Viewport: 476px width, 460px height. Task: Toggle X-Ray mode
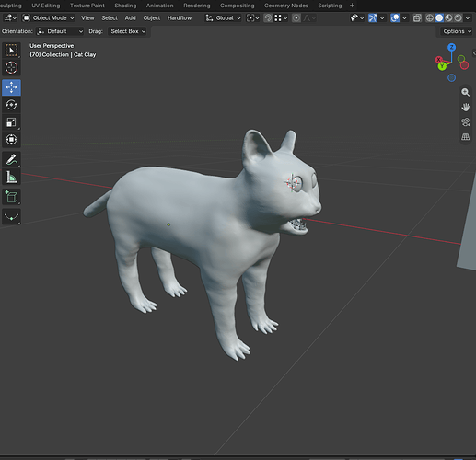coord(417,18)
